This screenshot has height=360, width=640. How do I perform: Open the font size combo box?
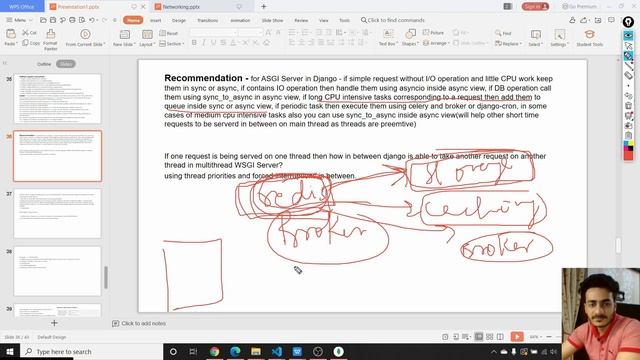pyautogui.click(x=250, y=33)
